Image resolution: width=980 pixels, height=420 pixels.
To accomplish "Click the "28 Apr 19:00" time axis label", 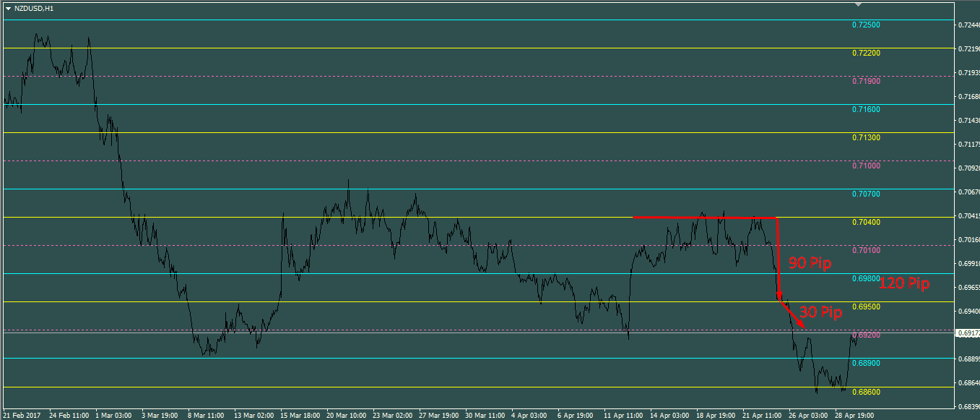I will tap(854, 416).
